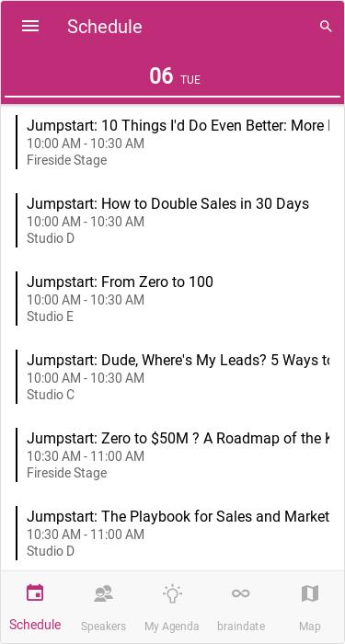View the From Zero to 100 session
Viewport: 345px width, 644px height.
click(173, 298)
